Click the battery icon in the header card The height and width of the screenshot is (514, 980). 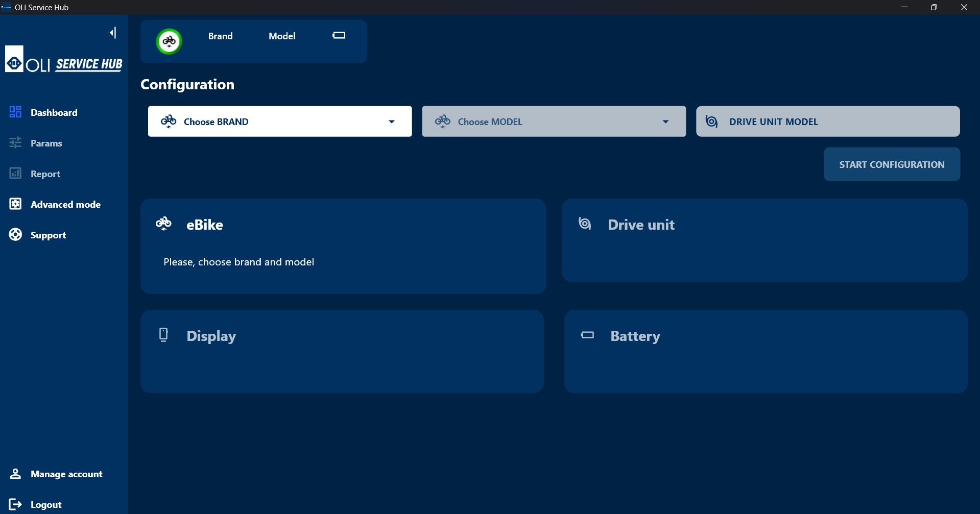pos(339,35)
